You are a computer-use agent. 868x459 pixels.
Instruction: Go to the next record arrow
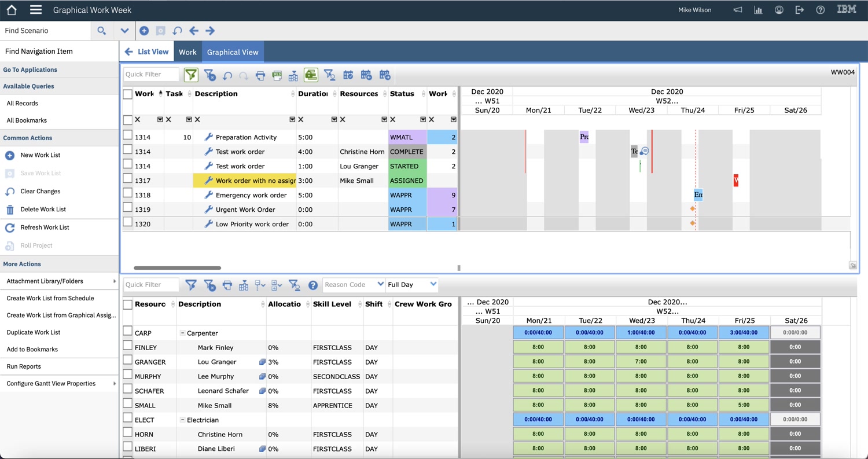[x=210, y=31]
